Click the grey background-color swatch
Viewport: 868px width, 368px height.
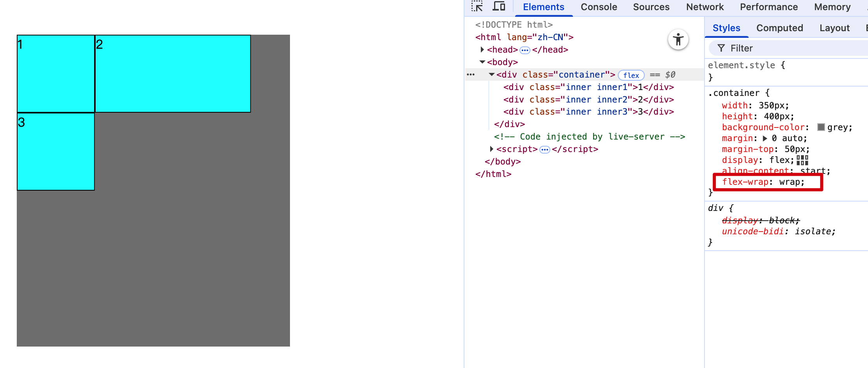(821, 127)
